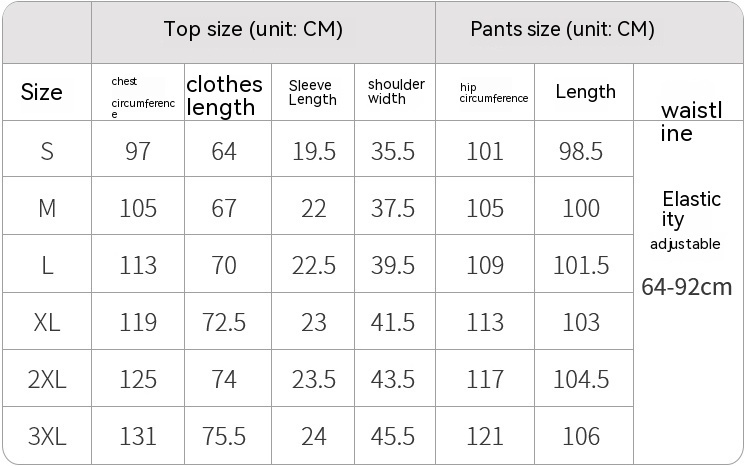
Task: Click the 2XL size row label
Action: pyautogui.click(x=47, y=380)
